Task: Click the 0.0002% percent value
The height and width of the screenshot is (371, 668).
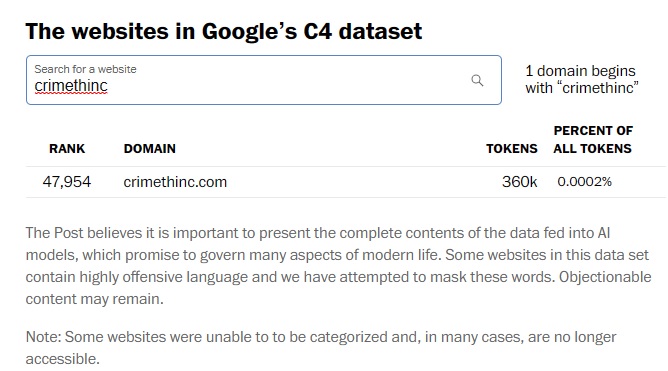Action: (584, 182)
